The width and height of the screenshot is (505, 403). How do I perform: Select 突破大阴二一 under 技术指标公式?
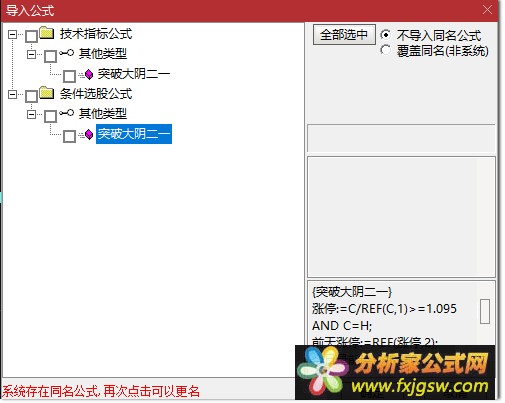(x=134, y=74)
